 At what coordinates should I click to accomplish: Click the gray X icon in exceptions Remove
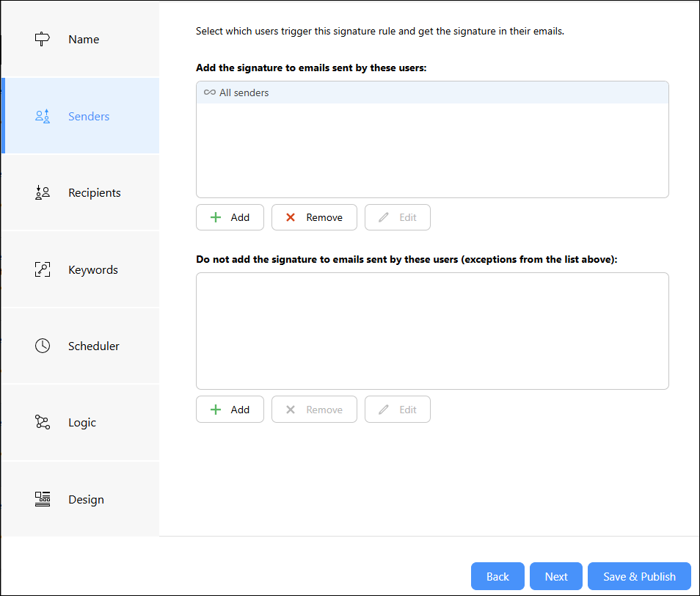click(291, 410)
